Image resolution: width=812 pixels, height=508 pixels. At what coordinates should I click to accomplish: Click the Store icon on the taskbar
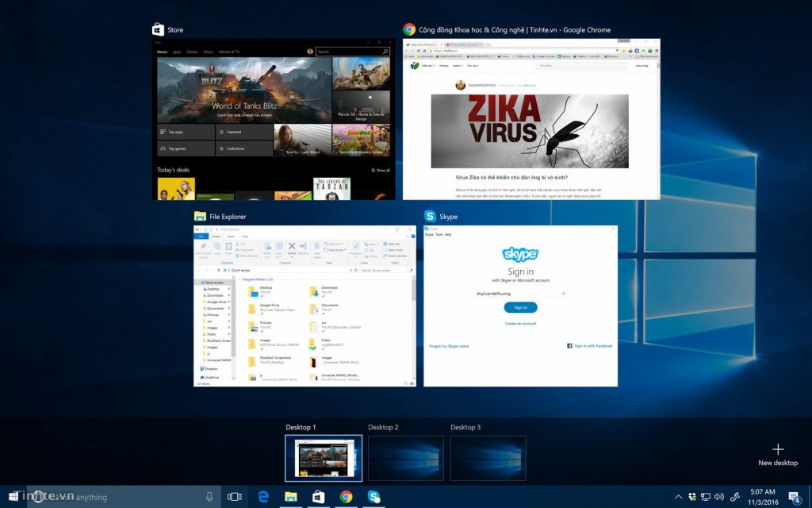click(x=318, y=497)
